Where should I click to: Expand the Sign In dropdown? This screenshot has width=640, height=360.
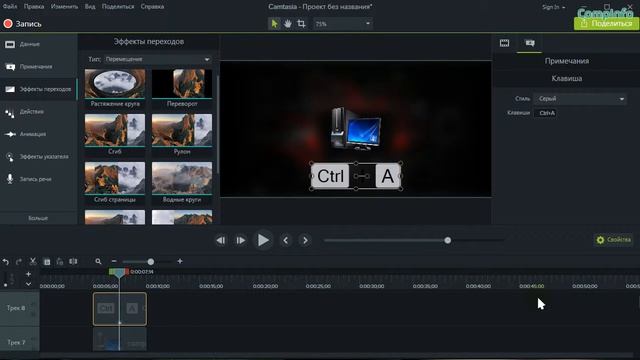[553, 7]
